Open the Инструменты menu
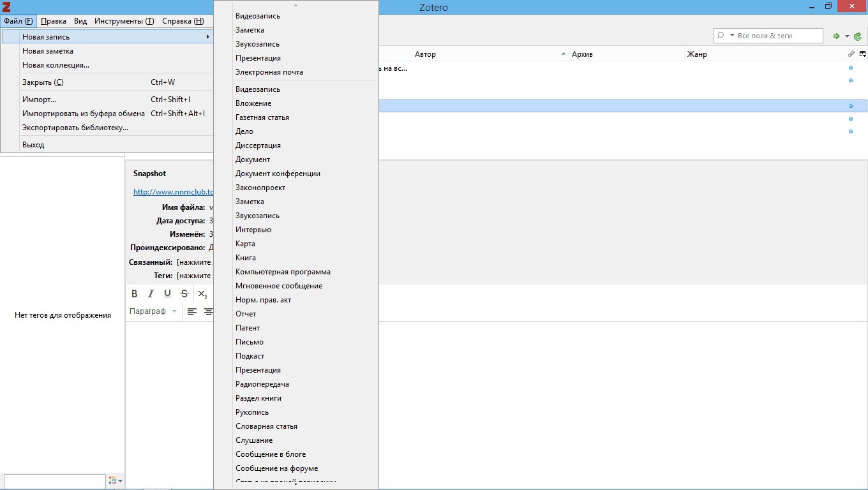Screen dimensions: 868x490 124,21
